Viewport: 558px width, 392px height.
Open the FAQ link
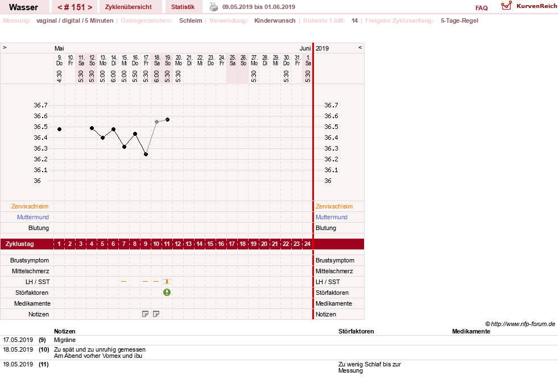(481, 8)
